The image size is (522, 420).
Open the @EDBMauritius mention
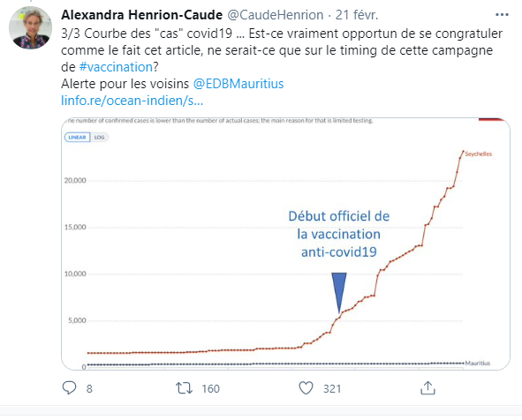(x=238, y=84)
